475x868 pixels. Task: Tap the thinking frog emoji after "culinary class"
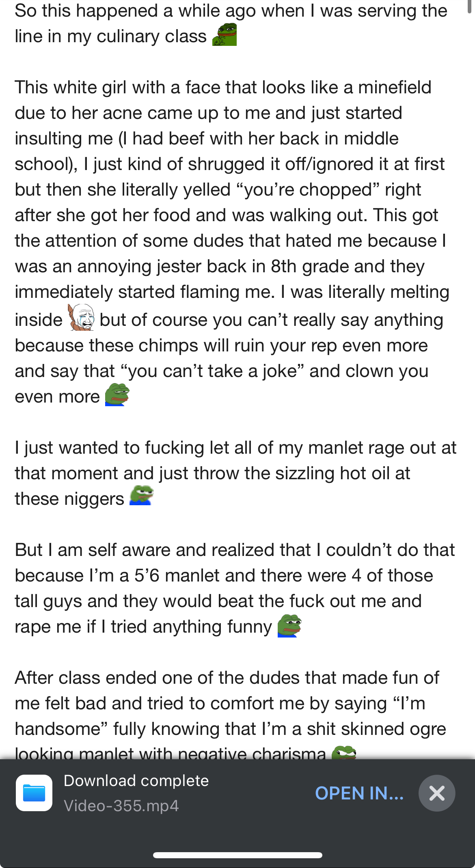pyautogui.click(x=225, y=35)
